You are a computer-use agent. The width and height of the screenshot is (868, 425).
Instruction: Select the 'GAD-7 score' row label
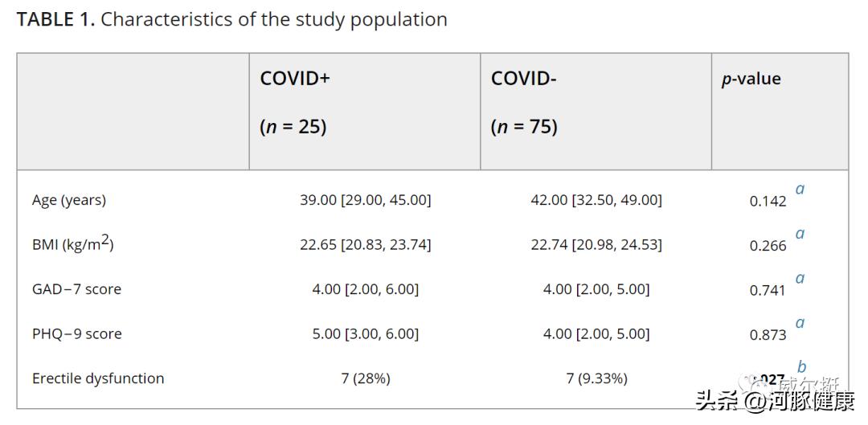pyautogui.click(x=76, y=289)
